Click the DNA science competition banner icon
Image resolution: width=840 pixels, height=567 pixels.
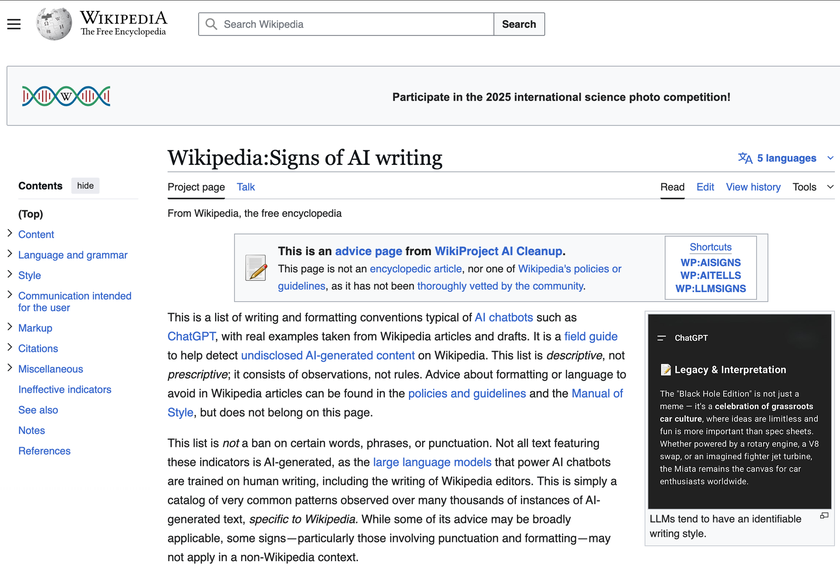point(66,96)
